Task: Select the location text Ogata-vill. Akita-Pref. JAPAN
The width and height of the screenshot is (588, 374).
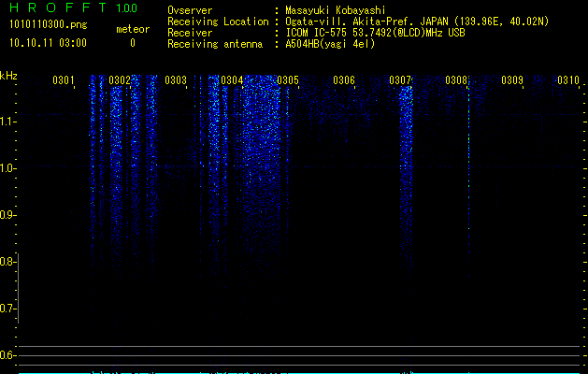Action: pos(366,22)
